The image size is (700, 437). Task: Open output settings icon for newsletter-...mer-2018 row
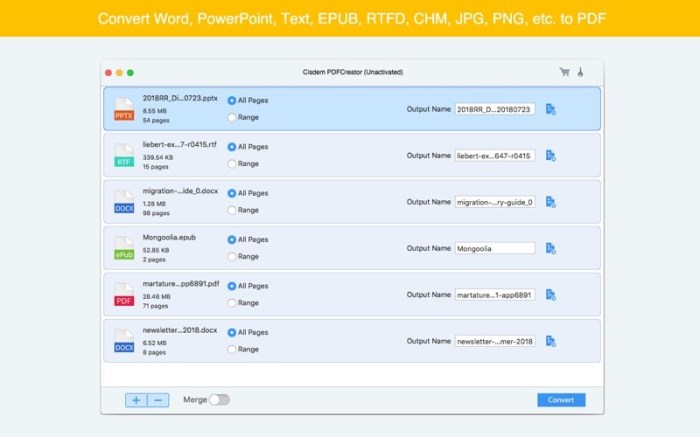point(551,341)
